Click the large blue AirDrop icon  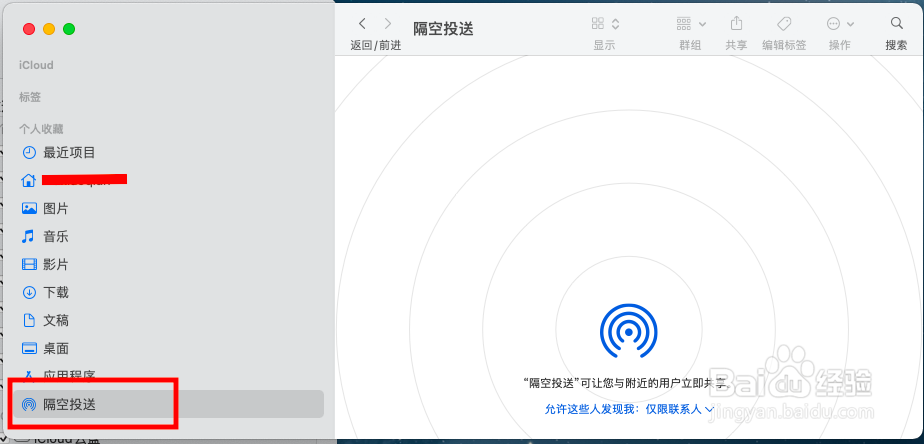pyautogui.click(x=628, y=332)
